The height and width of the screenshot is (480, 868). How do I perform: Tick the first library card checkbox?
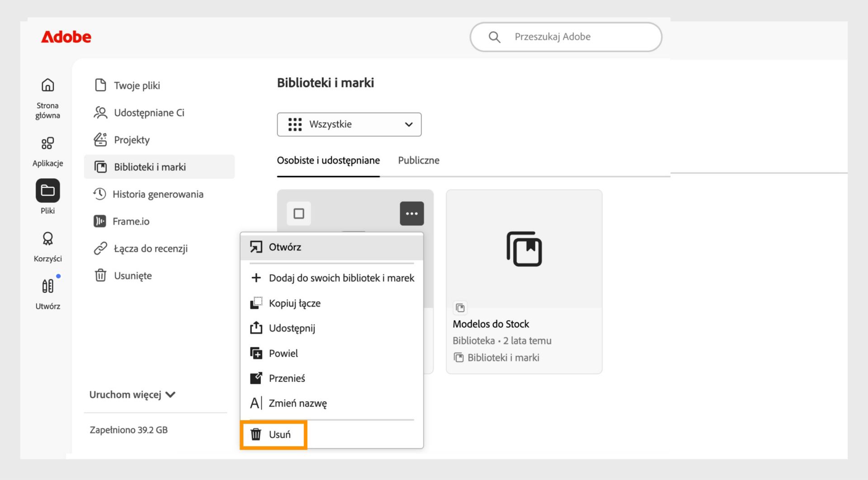(299, 214)
